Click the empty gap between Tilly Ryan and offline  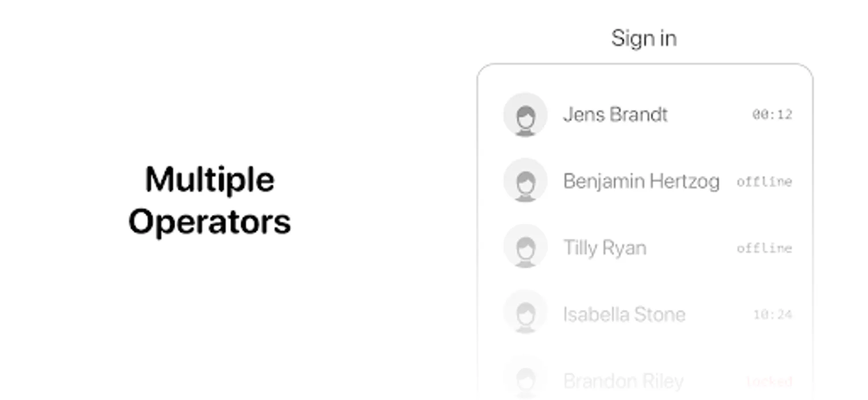click(691, 248)
